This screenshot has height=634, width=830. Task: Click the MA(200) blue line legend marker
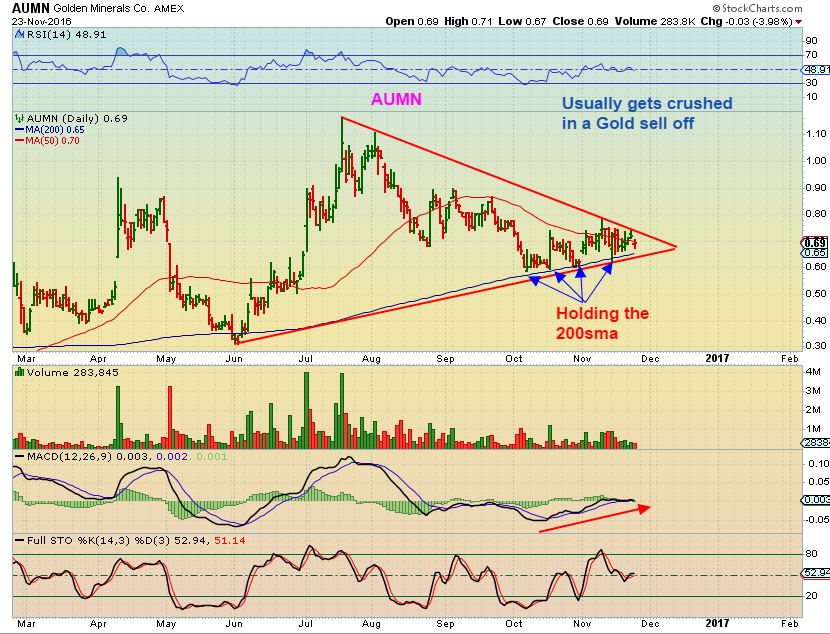coord(20,130)
